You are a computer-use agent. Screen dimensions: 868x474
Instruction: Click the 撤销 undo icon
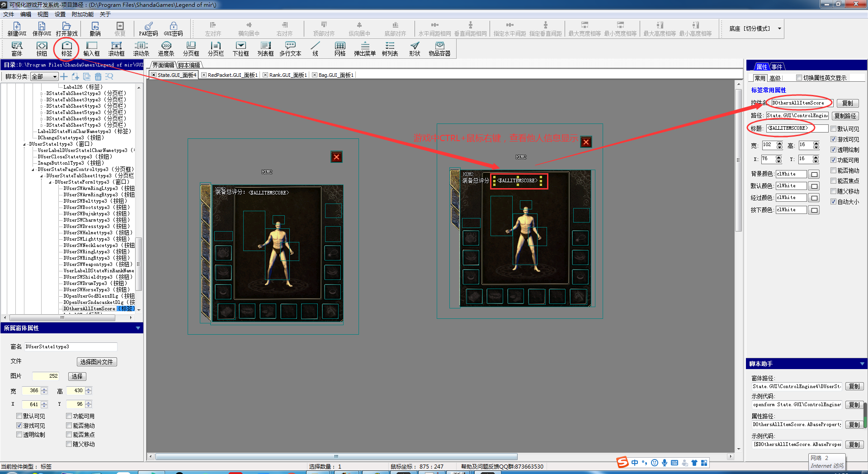point(95,29)
